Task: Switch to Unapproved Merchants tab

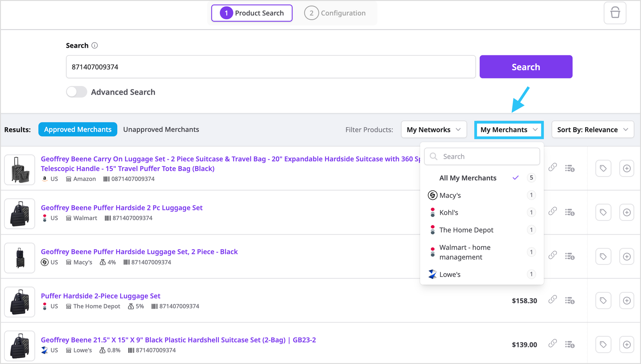Action: click(x=161, y=130)
